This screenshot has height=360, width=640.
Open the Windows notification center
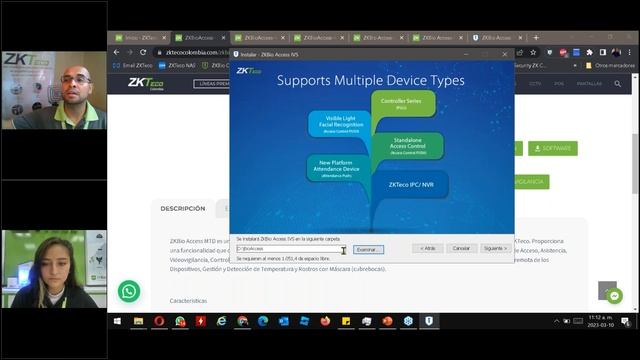[625, 322]
